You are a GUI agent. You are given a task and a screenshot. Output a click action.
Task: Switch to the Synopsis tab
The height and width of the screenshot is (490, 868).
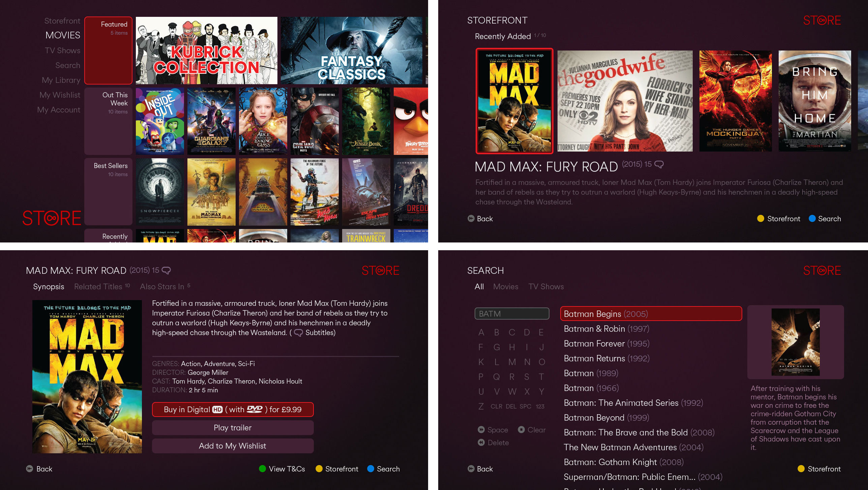click(x=49, y=287)
